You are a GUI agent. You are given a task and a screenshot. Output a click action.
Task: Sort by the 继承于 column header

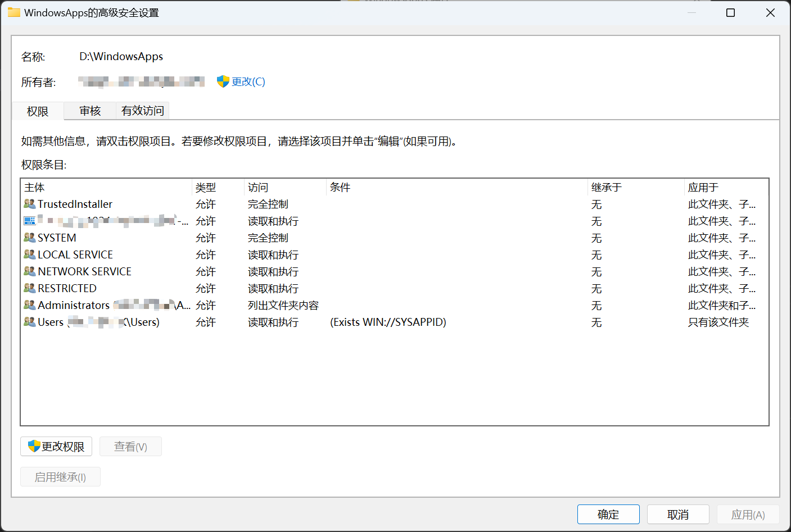(x=606, y=188)
